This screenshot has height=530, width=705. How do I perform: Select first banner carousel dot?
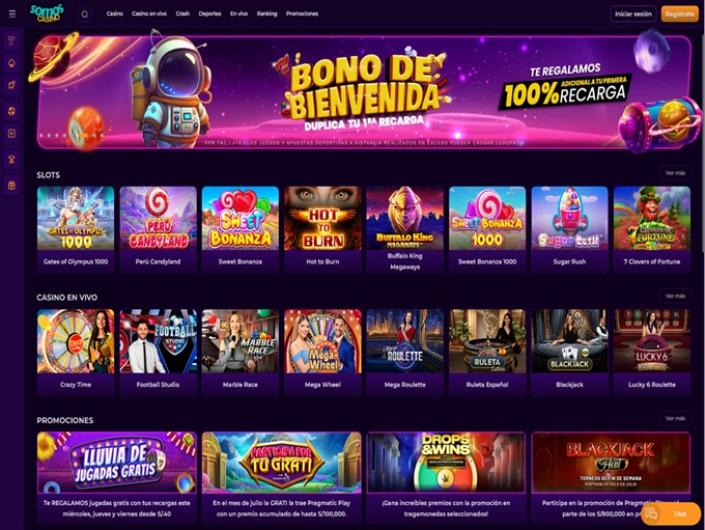click(x=42, y=135)
